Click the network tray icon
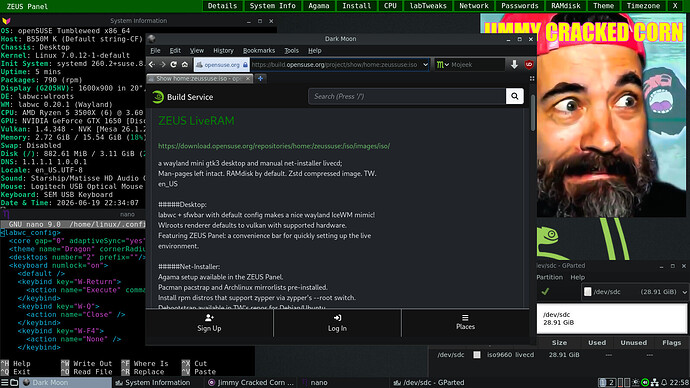690x388 pixels. (x=655, y=383)
